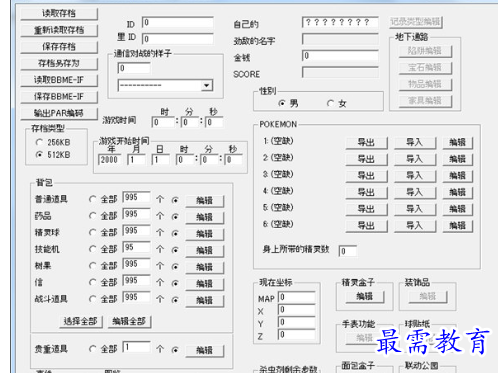Edit the 普通道具 bag items
The height and width of the screenshot is (373, 498).
pyautogui.click(x=205, y=201)
